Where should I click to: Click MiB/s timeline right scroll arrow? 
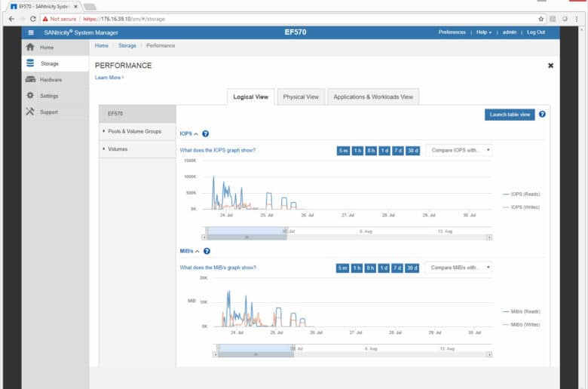489,354
